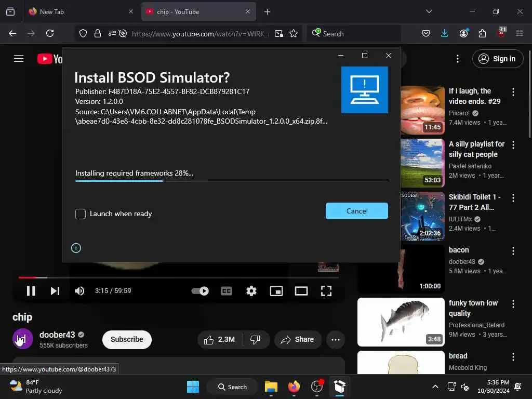Go back in Firefox
Image resolution: width=532 pixels, height=399 pixels.
tap(12, 33)
